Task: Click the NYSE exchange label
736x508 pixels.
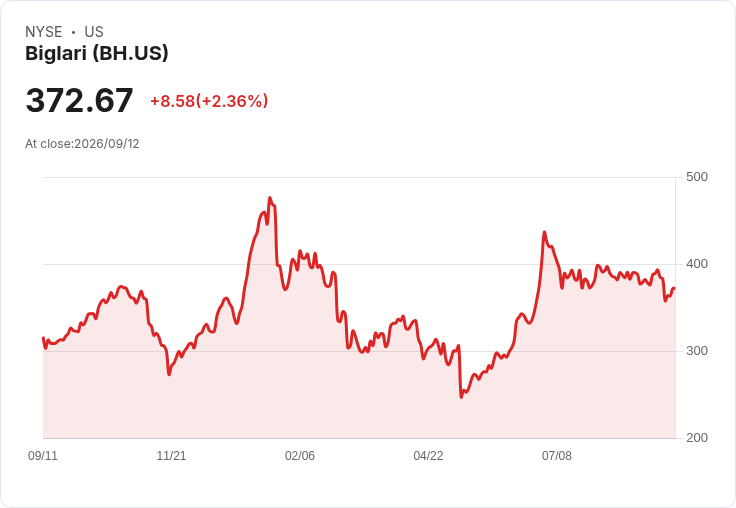Action: pos(44,31)
